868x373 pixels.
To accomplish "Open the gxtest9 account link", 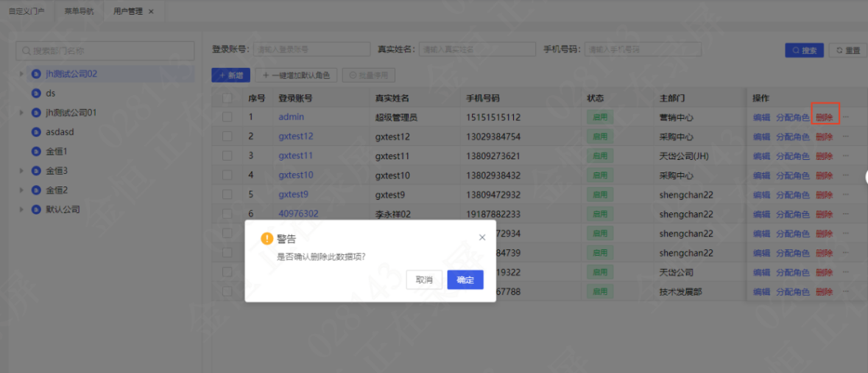I will click(x=294, y=195).
